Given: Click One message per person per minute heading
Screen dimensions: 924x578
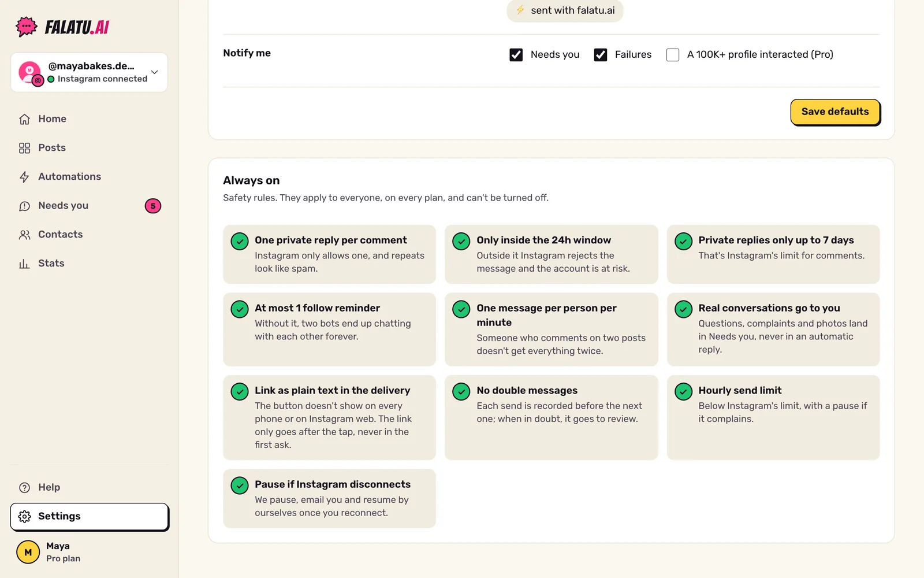Looking at the screenshot, I should pos(546,315).
